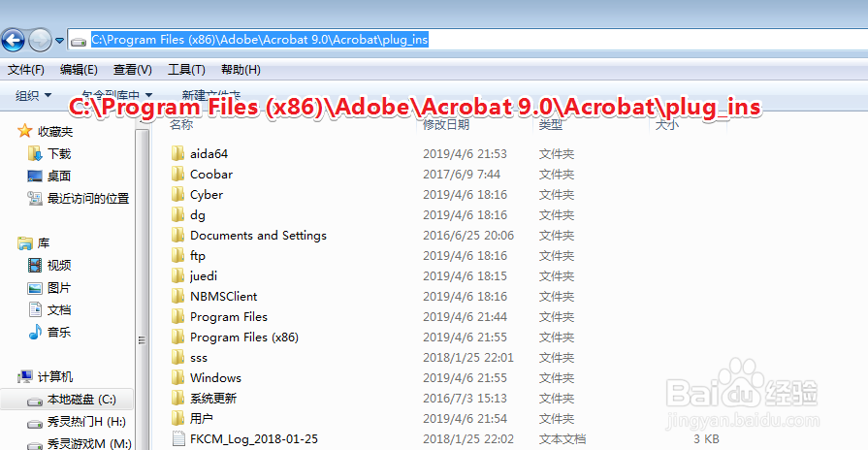
Task: Select the Windows folder name
Action: (215, 378)
